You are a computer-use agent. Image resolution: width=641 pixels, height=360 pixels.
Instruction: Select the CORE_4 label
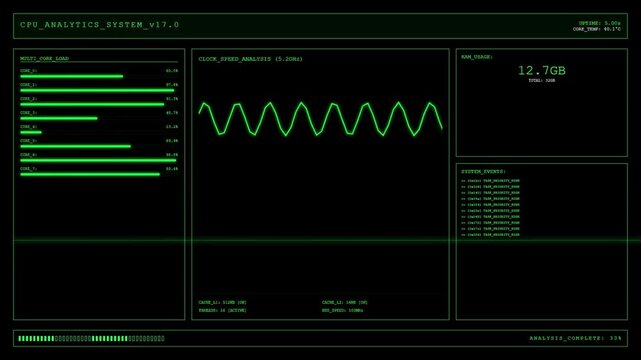pos(28,127)
